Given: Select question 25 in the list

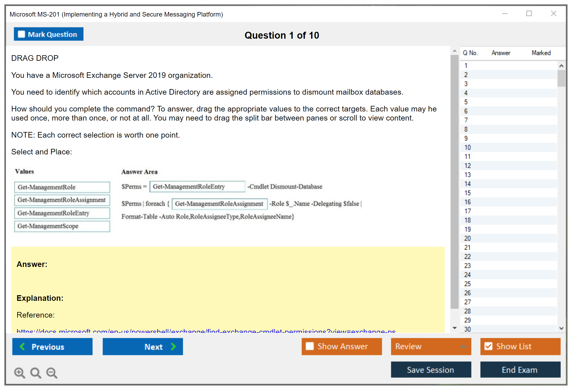Looking at the screenshot, I should (x=467, y=284).
